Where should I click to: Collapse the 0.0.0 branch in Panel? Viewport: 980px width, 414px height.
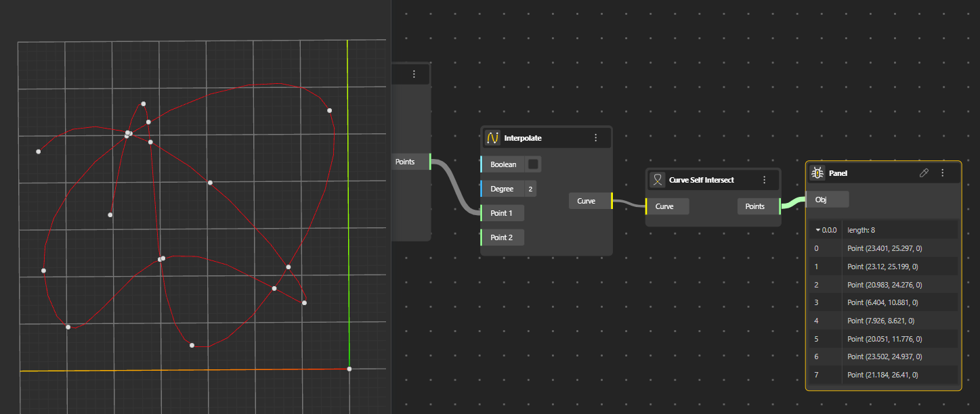pyautogui.click(x=817, y=230)
